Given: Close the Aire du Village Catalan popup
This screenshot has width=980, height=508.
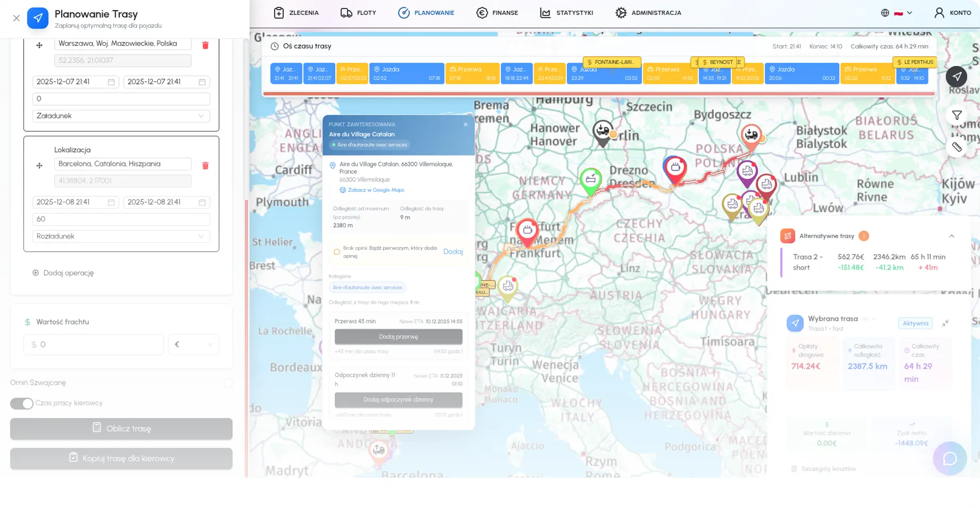Looking at the screenshot, I should coord(466,124).
